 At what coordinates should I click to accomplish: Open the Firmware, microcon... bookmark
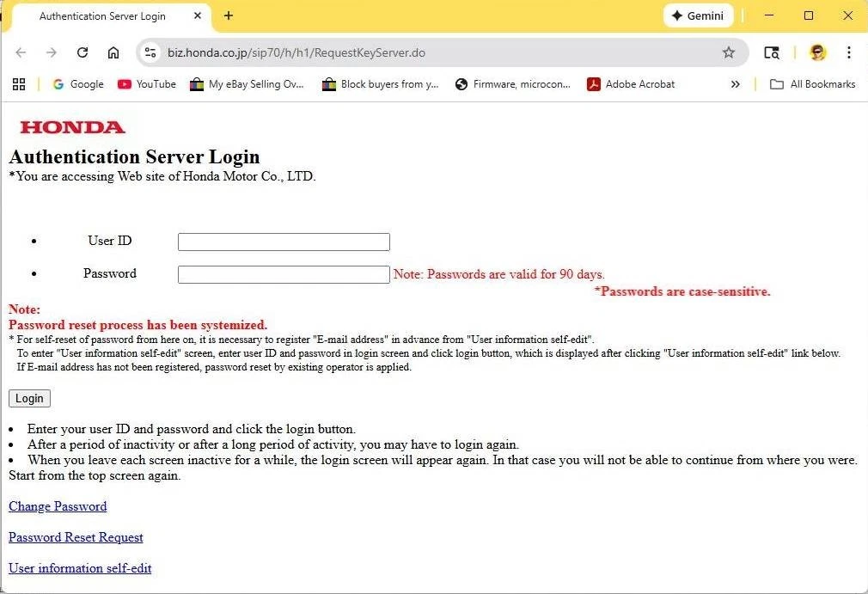click(x=512, y=84)
